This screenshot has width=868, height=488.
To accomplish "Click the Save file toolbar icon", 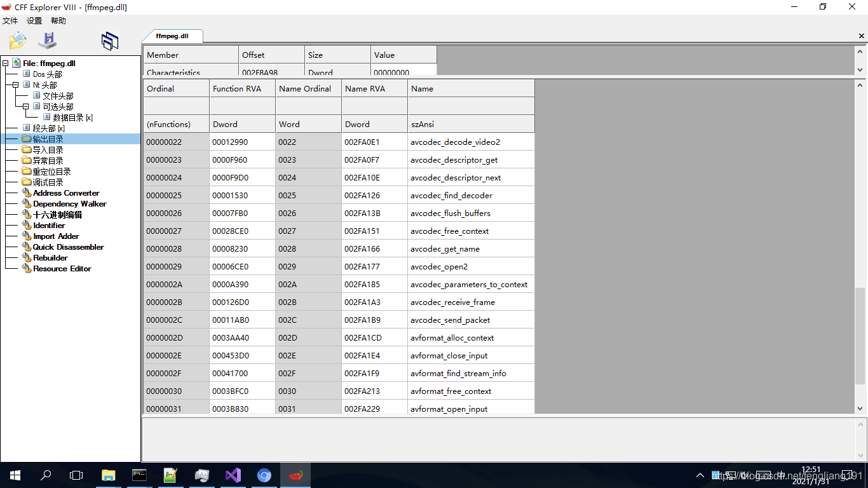I will coord(48,41).
